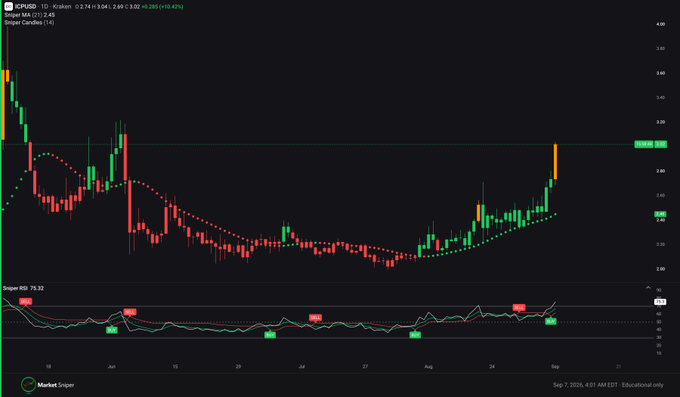This screenshot has width=680, height=397.
Task: Click the 2.00 price axis label
Action: [x=660, y=269]
